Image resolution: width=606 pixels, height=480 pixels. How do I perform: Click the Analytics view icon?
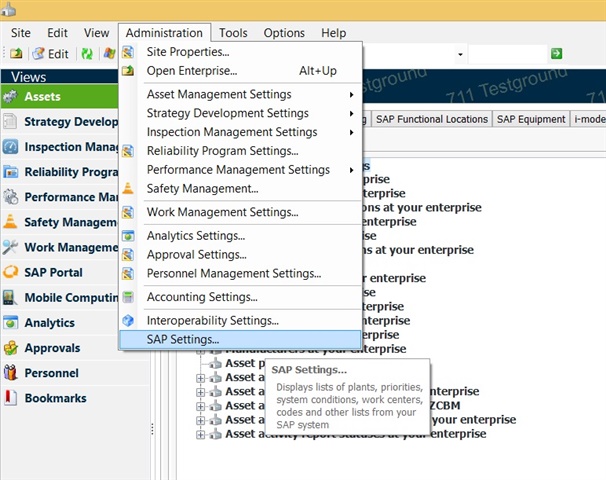10,322
